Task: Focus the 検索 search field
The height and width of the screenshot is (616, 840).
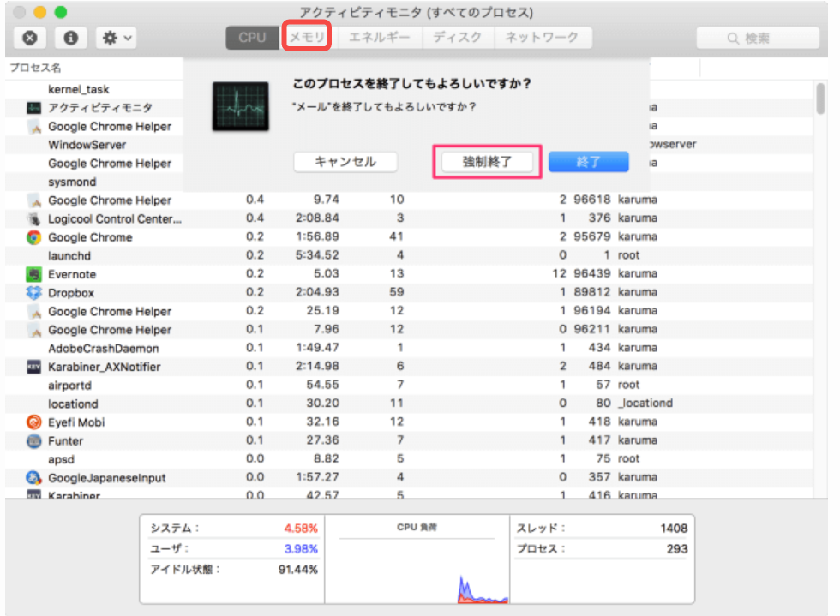Action: coord(758,38)
